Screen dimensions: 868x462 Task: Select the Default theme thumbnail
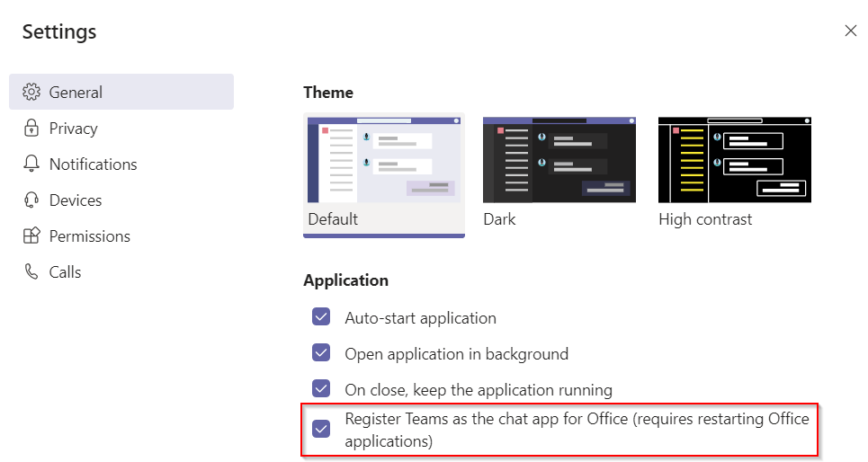pyautogui.click(x=384, y=160)
